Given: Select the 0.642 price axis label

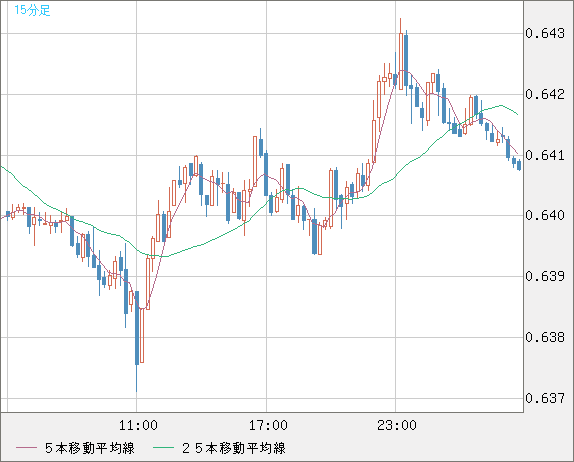Looking at the screenshot, I should [x=545, y=94].
